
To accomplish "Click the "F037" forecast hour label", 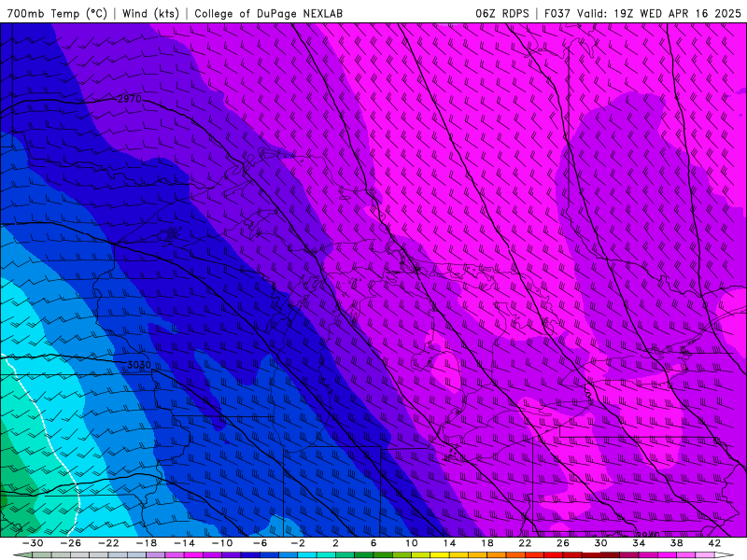I will tap(557, 14).
